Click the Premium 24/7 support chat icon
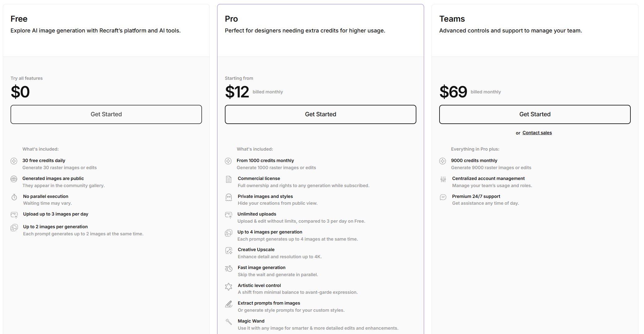 [x=443, y=197]
